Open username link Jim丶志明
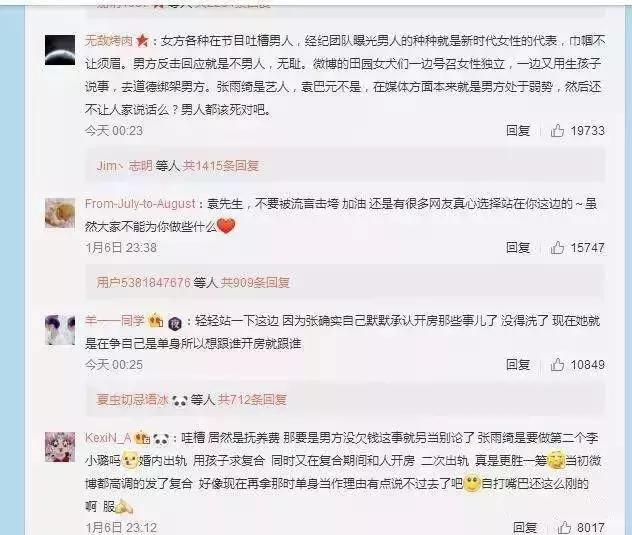Image resolution: width=632 pixels, height=535 pixels. pos(125,166)
